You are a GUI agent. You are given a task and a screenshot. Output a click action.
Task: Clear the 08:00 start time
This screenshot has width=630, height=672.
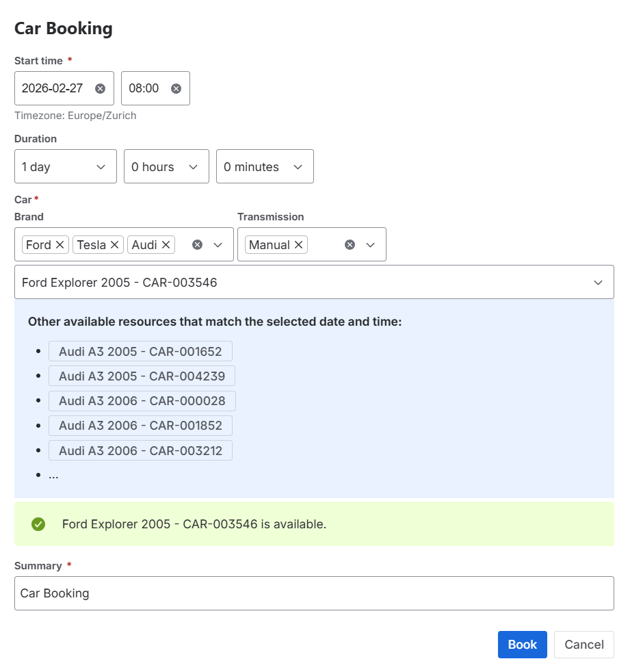click(x=176, y=88)
